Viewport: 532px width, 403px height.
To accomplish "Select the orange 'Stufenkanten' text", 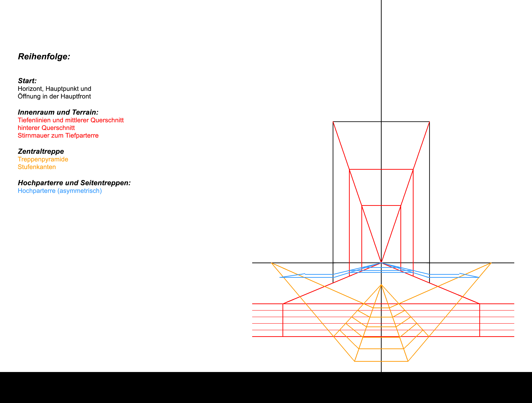I will coord(37,167).
